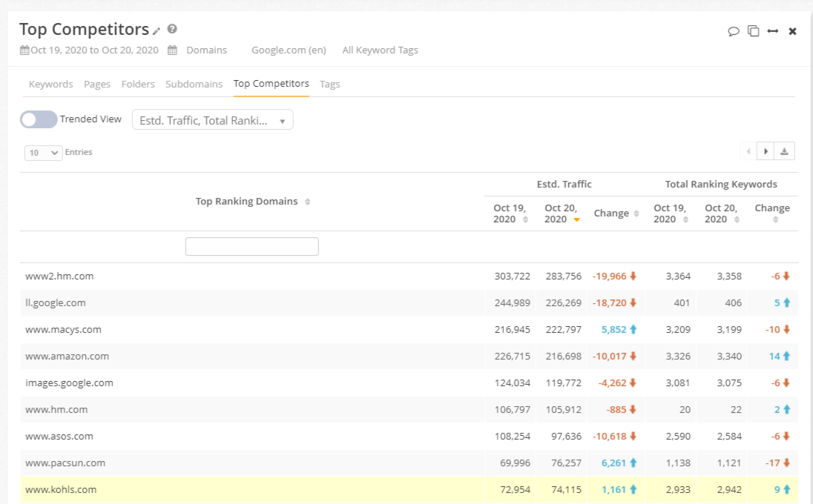Open the help question mark icon
This screenshot has height=504, width=813.
[172, 29]
